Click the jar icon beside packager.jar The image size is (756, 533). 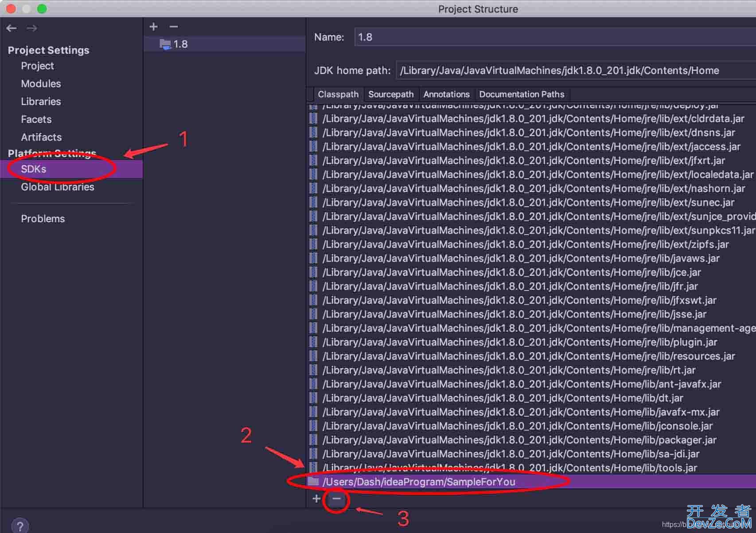[313, 440]
